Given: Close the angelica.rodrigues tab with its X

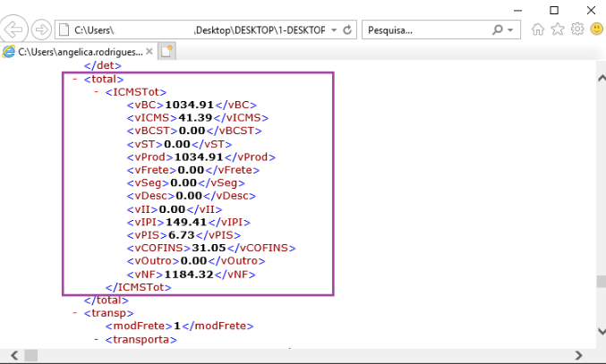Looking at the screenshot, I should 149,51.
